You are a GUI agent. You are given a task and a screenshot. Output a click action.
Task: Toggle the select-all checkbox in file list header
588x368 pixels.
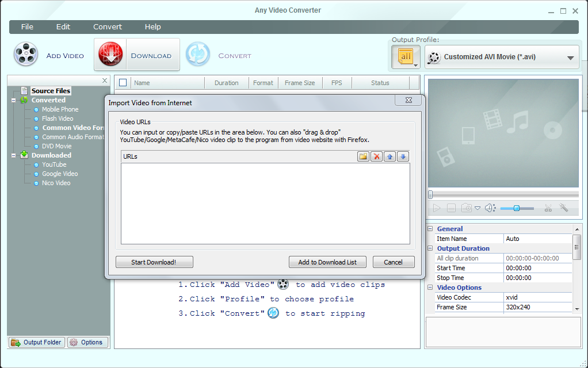point(123,83)
